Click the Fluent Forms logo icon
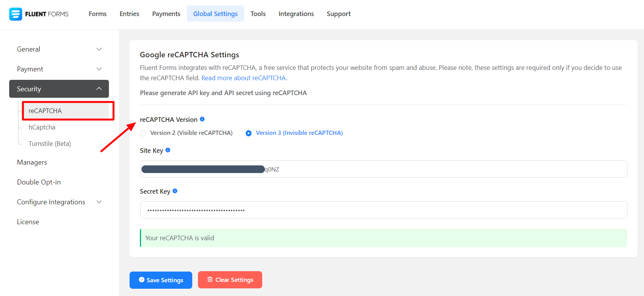Viewport: 644px width, 296px height. (x=16, y=14)
